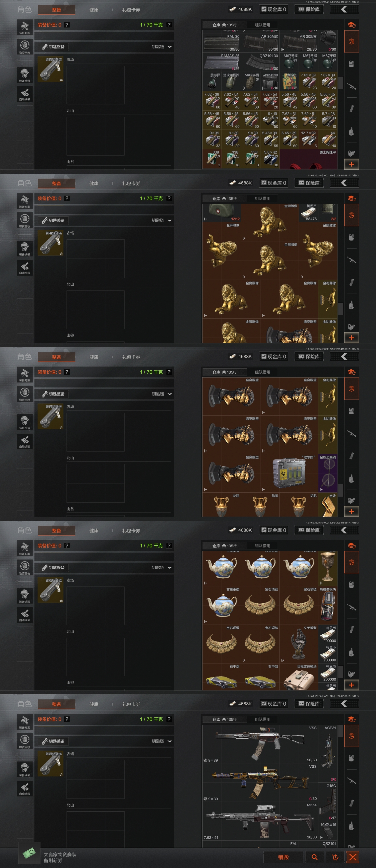376x868 pixels.
Task: Select the .44 JSP ammo stack
Action: 328,139
